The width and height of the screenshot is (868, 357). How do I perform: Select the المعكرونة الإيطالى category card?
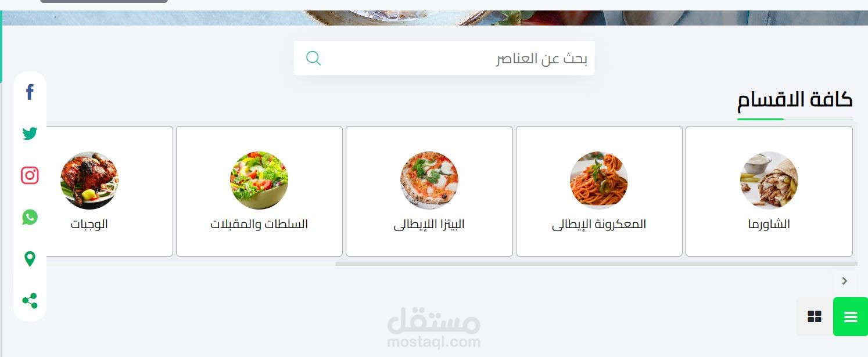[x=599, y=191]
